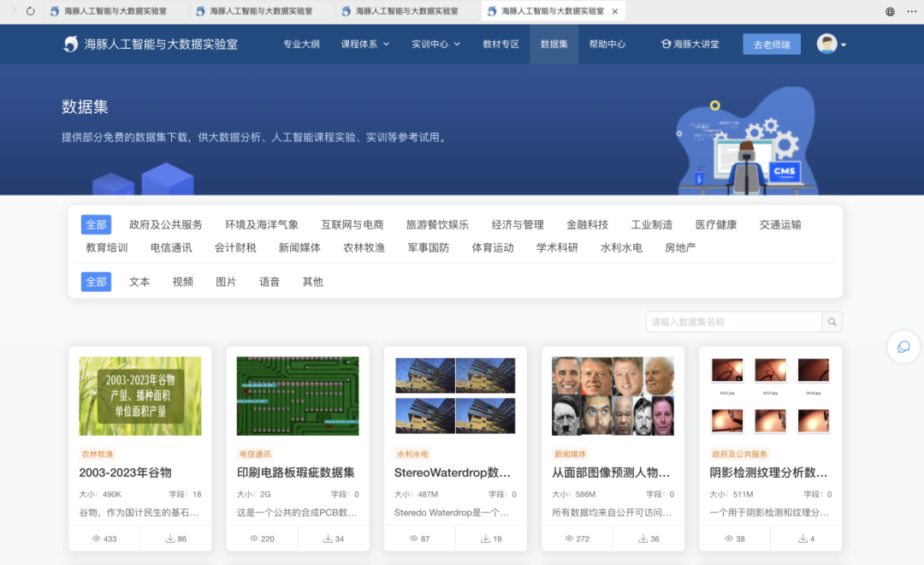This screenshot has width=924, height=565.
Task: Open the floating chat support icon
Action: point(903,346)
